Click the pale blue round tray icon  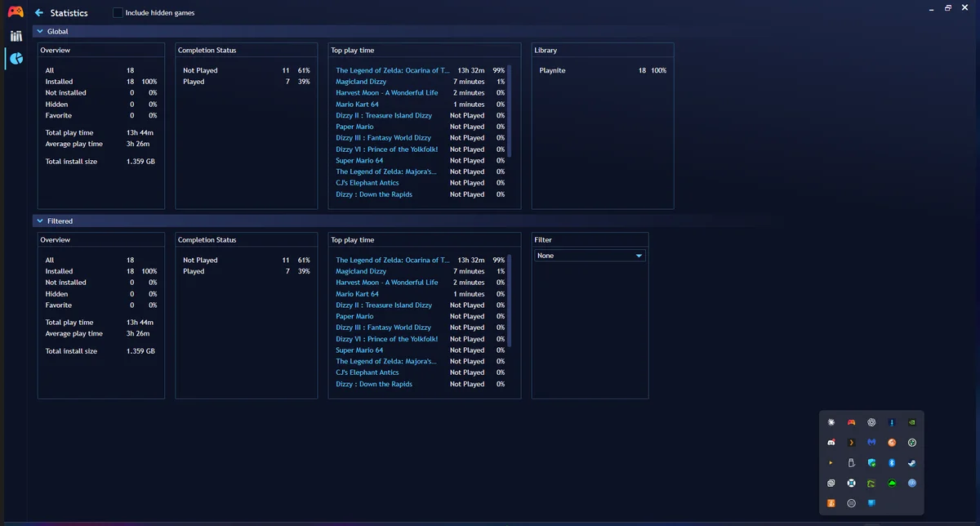(912, 483)
